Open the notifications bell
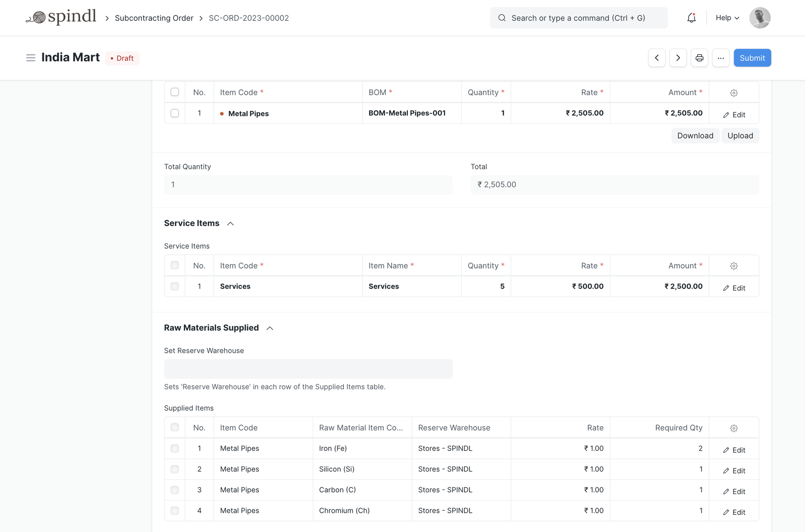 click(x=691, y=18)
